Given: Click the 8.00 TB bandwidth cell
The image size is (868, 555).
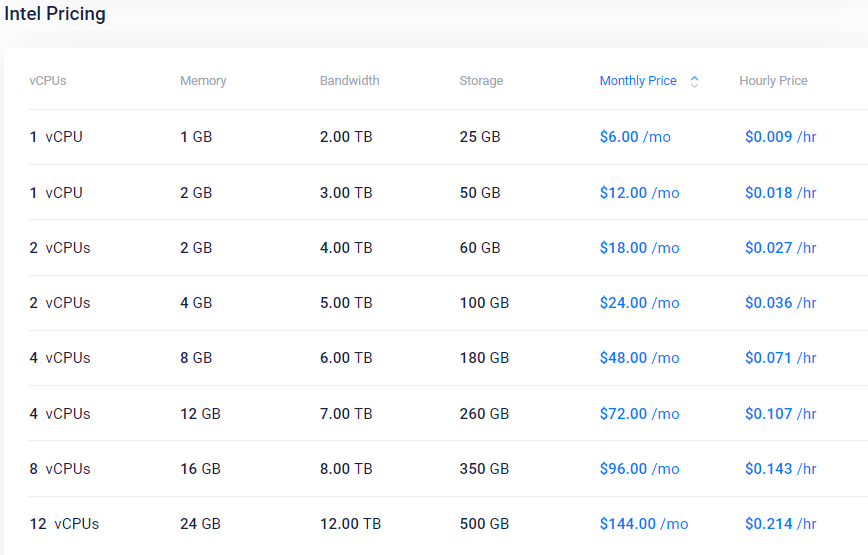Looking at the screenshot, I should [346, 469].
